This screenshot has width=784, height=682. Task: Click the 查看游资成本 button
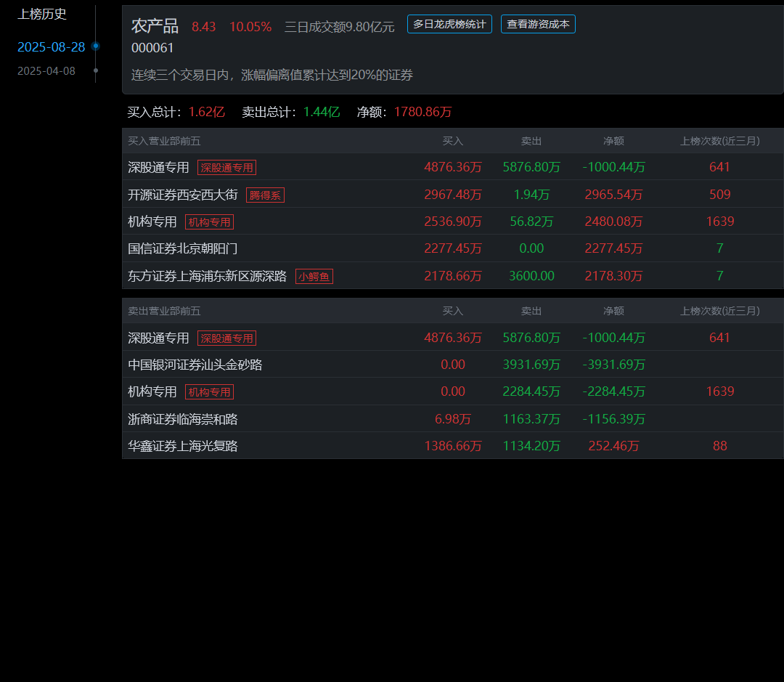tap(538, 24)
